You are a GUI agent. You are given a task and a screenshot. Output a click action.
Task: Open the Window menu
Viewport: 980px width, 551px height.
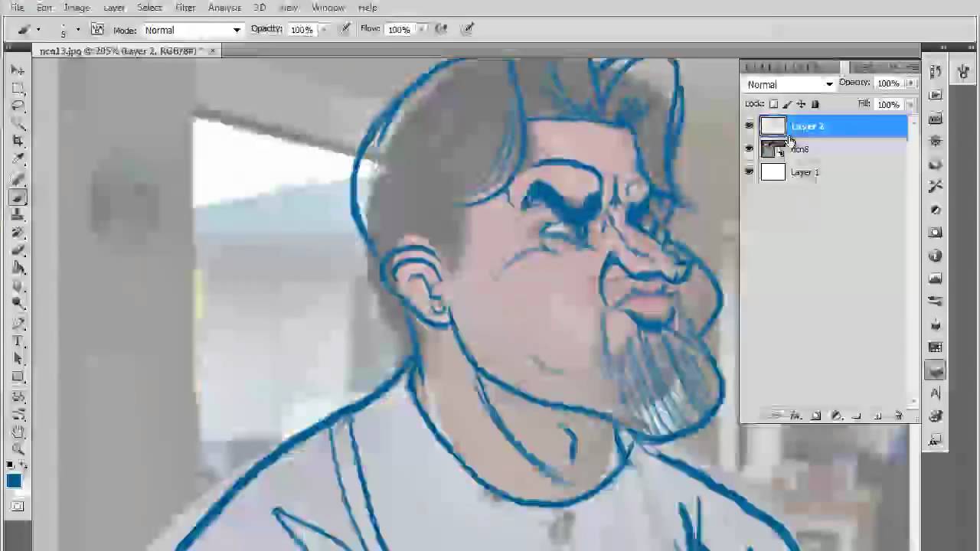tap(328, 8)
